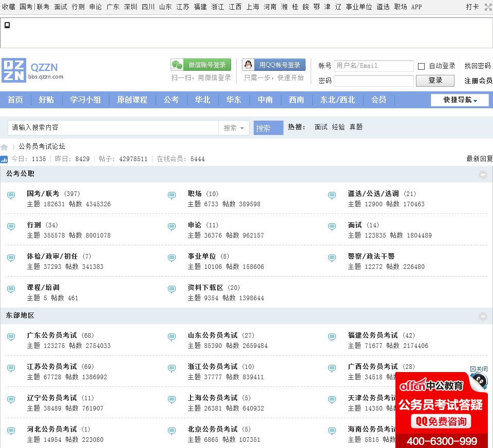Image resolution: width=493 pixels, height=448 pixels.
Task: Click chat bubble icon beside 体检/政审/初任
Action: [11, 258]
